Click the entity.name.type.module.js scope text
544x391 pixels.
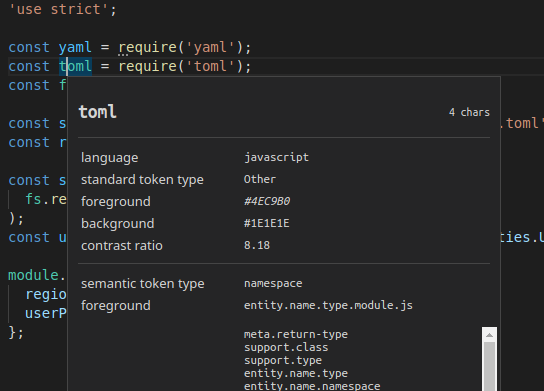point(328,305)
